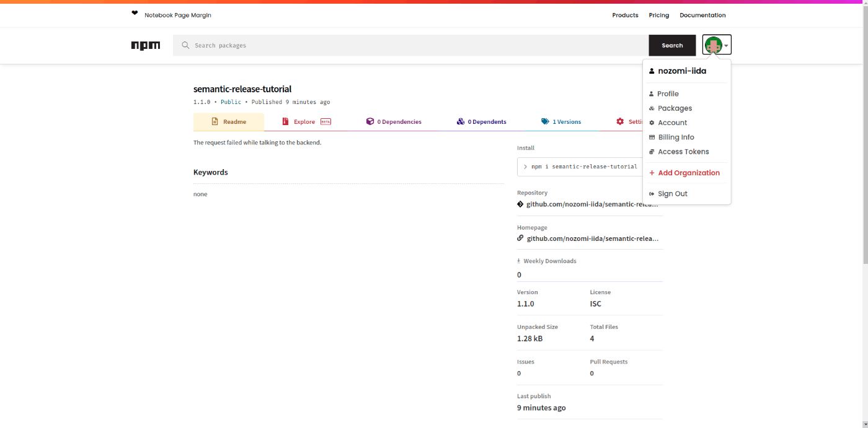868x428 pixels.
Task: Click the Total Files value 4
Action: pos(592,338)
